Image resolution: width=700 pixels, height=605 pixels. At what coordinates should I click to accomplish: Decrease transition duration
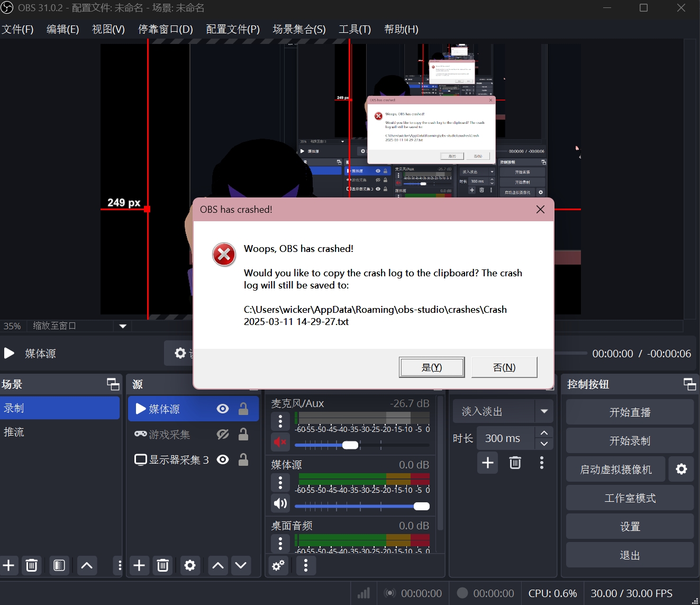click(544, 444)
